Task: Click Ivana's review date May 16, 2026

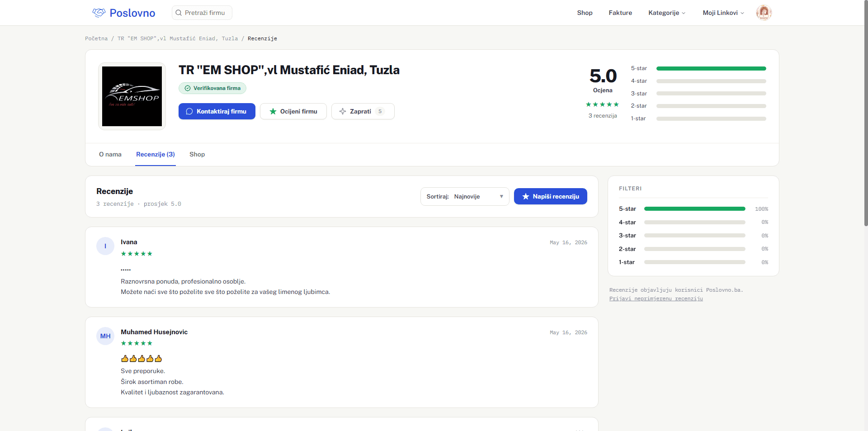Action: click(x=568, y=242)
